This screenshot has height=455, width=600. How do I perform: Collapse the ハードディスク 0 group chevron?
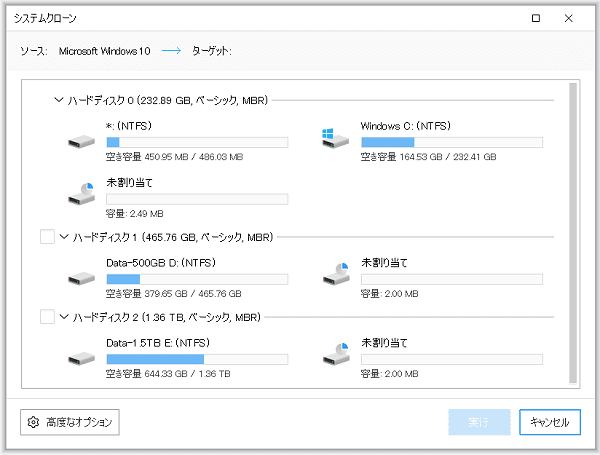[x=59, y=100]
